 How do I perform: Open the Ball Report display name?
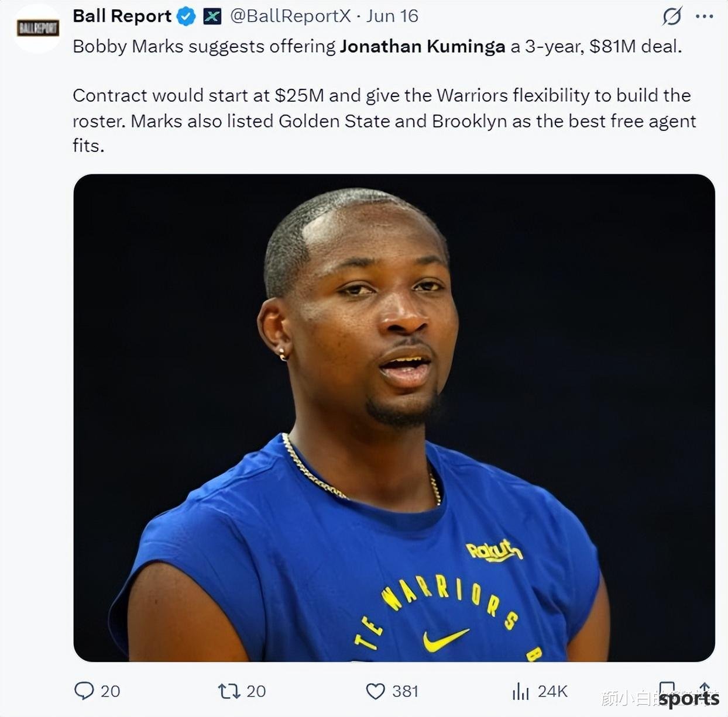click(x=122, y=16)
